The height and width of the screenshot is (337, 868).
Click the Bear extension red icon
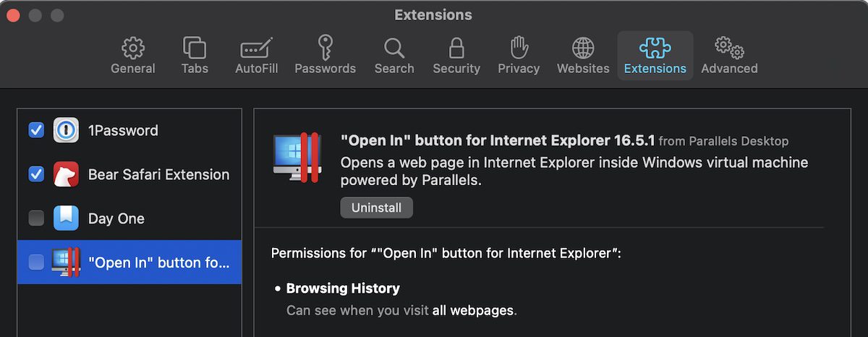click(x=66, y=174)
